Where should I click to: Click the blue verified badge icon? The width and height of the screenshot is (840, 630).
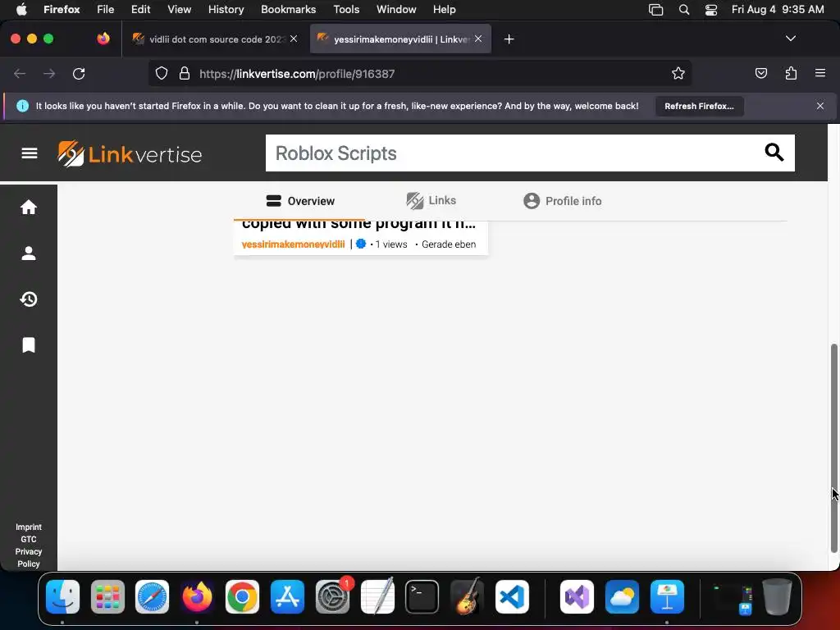pos(361,244)
